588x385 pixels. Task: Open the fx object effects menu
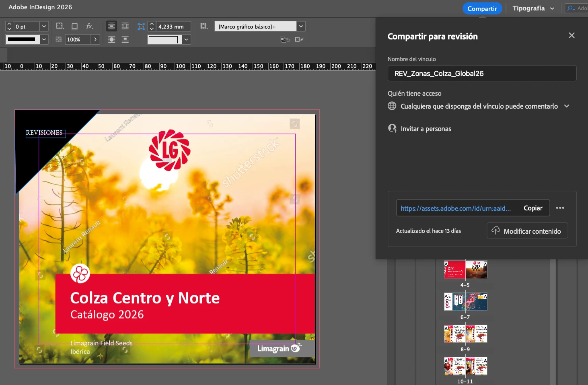click(90, 26)
